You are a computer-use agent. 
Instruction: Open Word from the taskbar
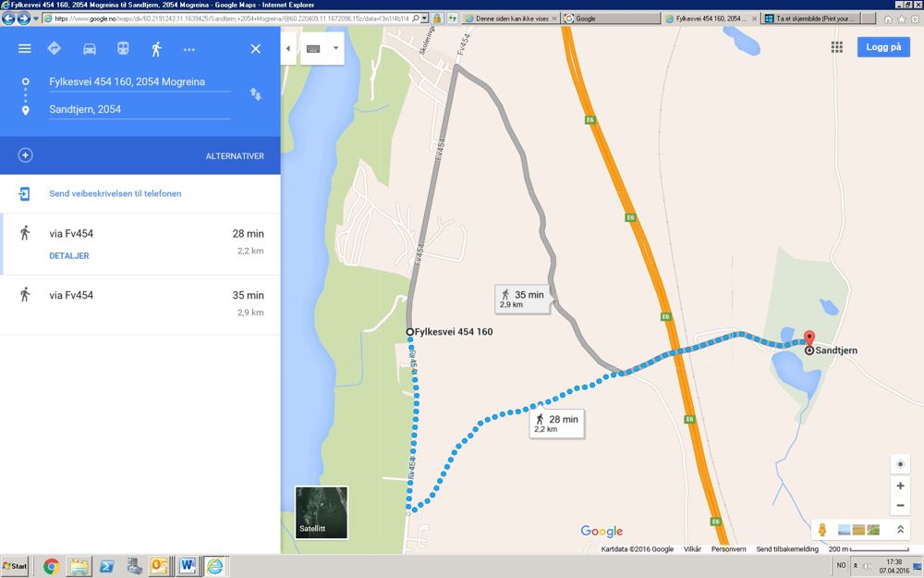click(187, 566)
